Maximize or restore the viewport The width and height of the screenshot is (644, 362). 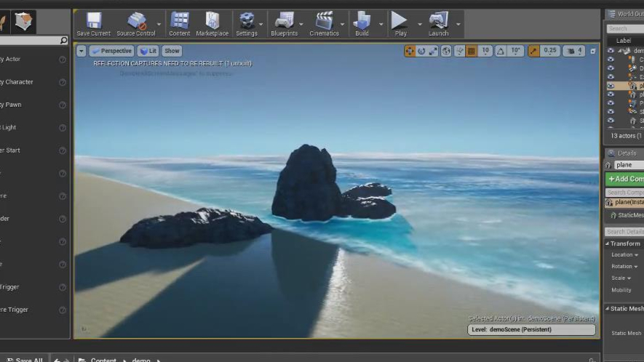(x=592, y=51)
